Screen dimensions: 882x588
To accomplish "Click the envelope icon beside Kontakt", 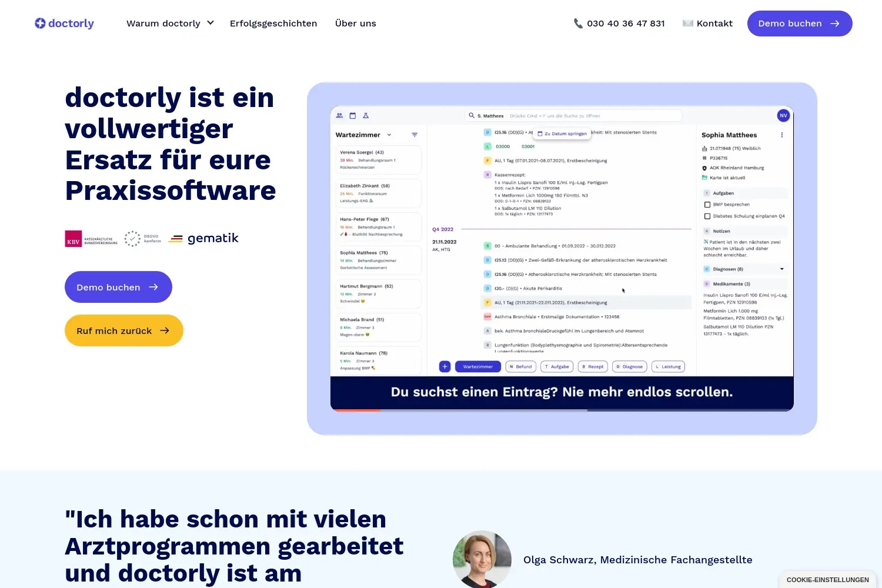I will tap(687, 24).
